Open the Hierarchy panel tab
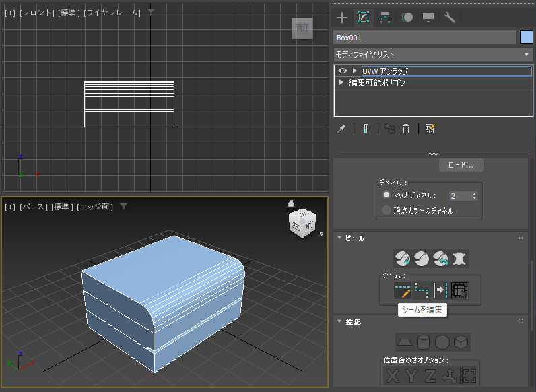This screenshot has width=536, height=392. (x=385, y=18)
